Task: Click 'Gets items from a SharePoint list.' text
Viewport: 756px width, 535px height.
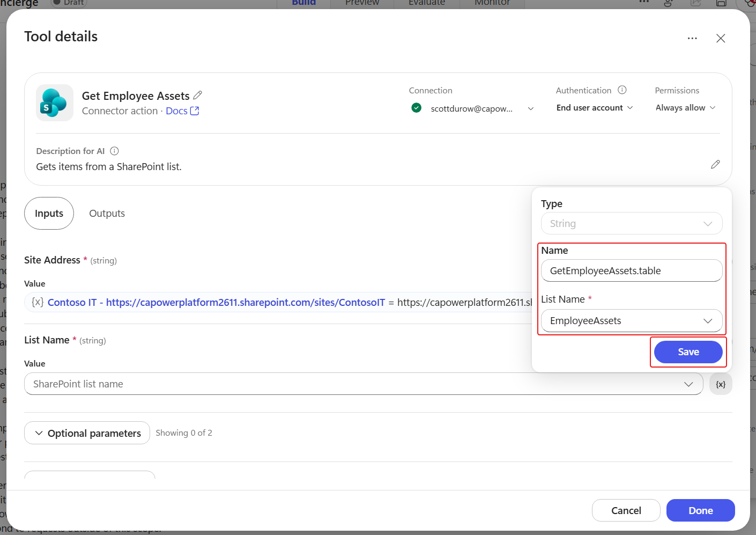Action: coord(109,167)
